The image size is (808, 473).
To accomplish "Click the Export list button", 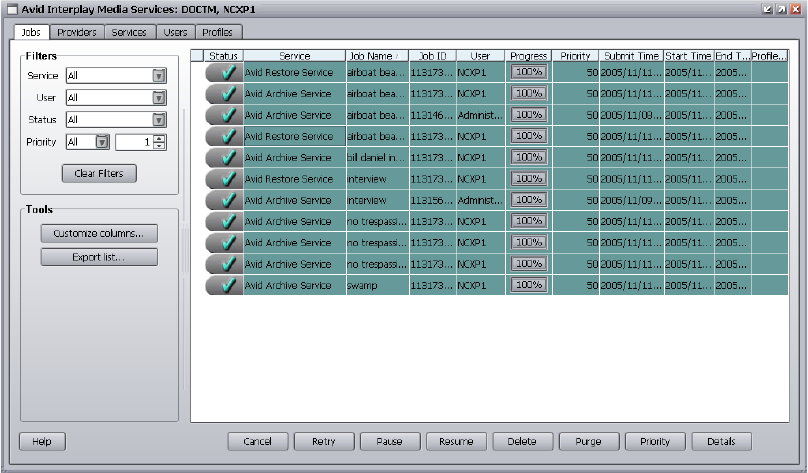I will [x=99, y=257].
